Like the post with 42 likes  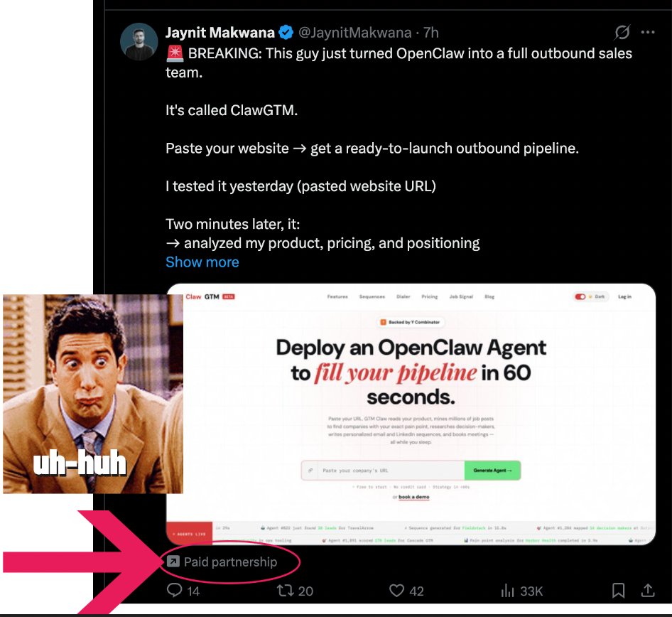point(406,591)
